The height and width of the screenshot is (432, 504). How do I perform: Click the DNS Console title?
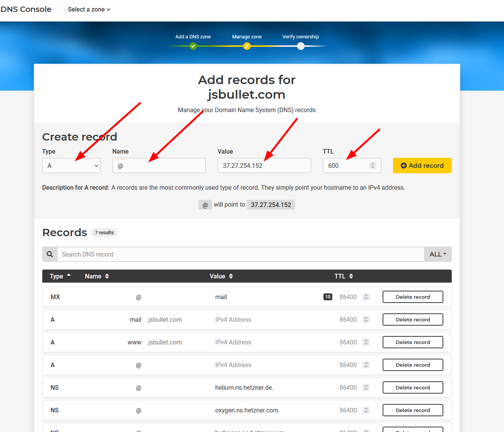[x=26, y=9]
